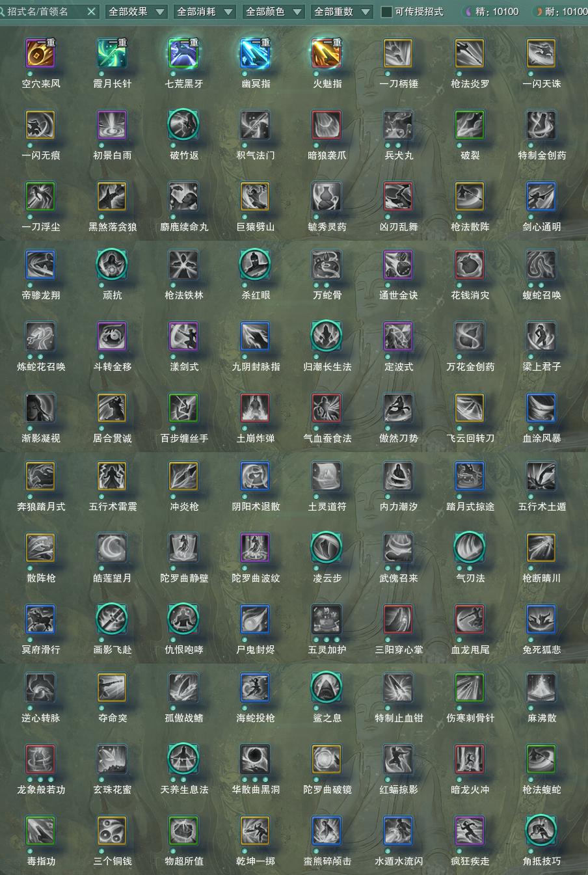Select the 毒指功 skill icon

(40, 830)
